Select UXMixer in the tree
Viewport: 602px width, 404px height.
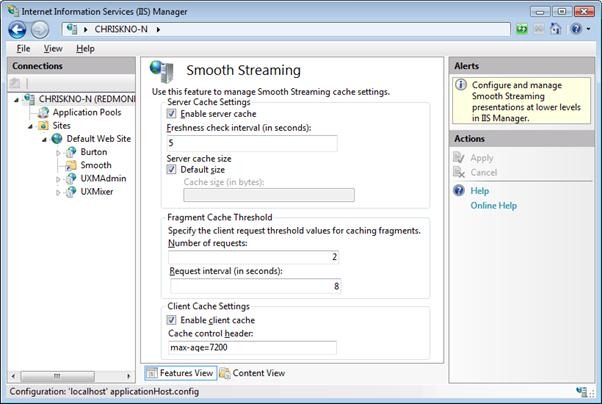click(x=97, y=192)
